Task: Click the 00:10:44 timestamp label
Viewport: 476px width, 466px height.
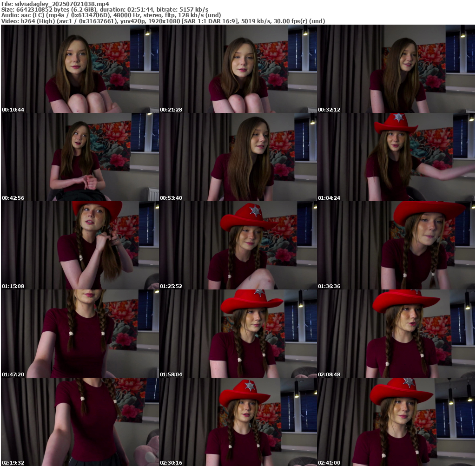Action: coord(13,110)
